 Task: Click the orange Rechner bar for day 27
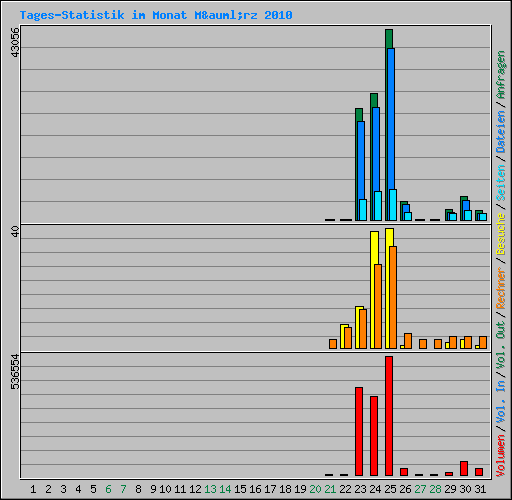coord(423,344)
